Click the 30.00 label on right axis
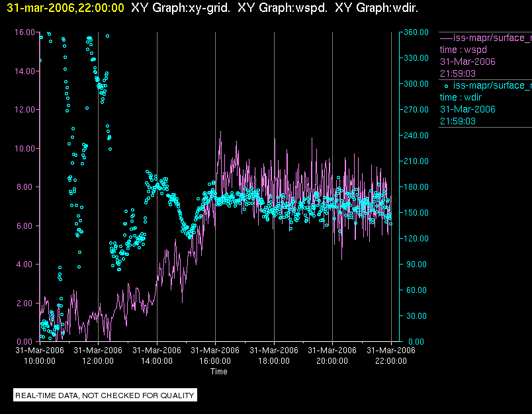This screenshot has width=532, height=414. [416, 315]
